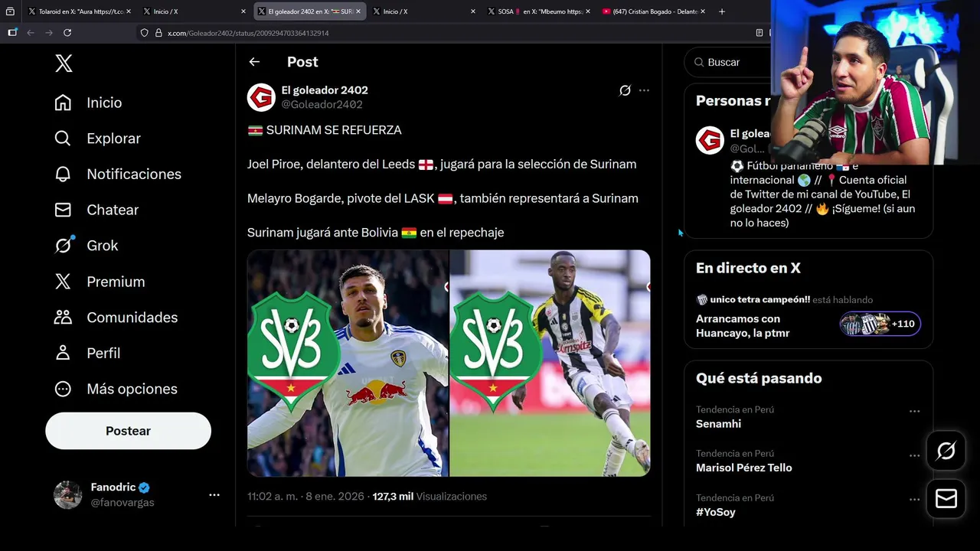Close the Cristian Bogado YouTube tab
The height and width of the screenshot is (551, 980).
pyautogui.click(x=702, y=11)
